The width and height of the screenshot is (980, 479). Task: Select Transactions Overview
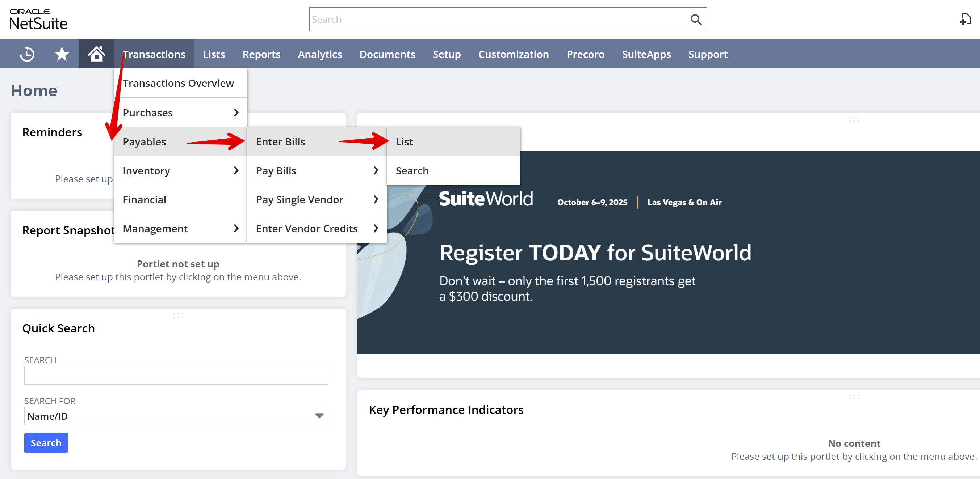[x=181, y=83]
